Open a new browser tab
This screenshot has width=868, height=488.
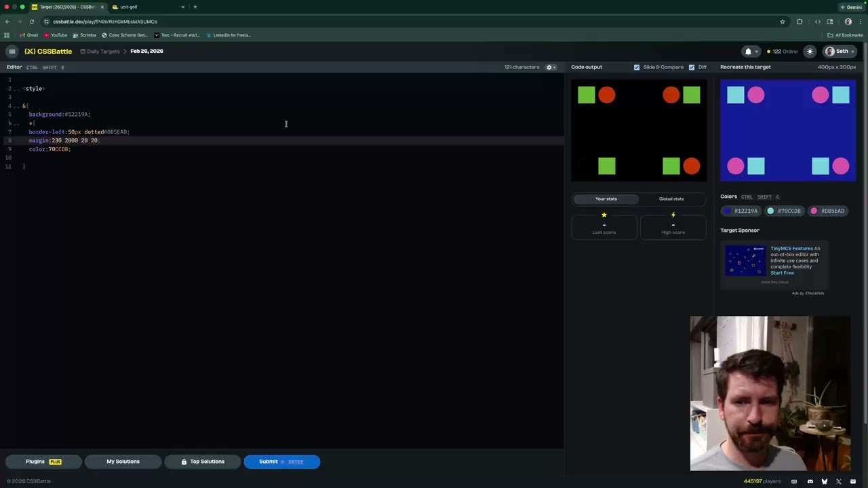tap(195, 7)
